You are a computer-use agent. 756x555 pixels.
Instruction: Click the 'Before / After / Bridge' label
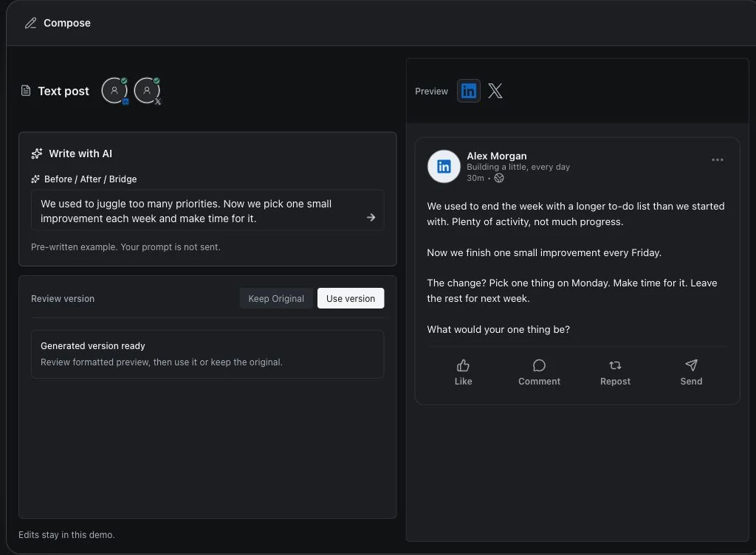pyautogui.click(x=91, y=179)
